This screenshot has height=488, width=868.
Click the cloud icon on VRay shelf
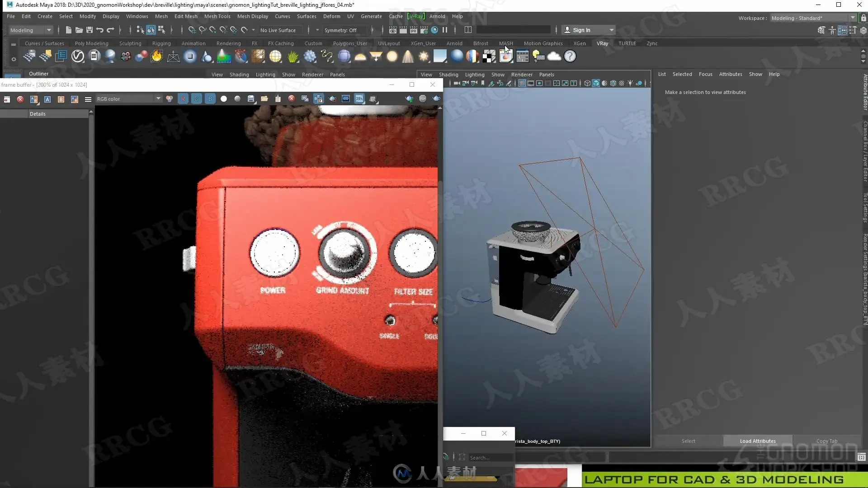point(554,56)
